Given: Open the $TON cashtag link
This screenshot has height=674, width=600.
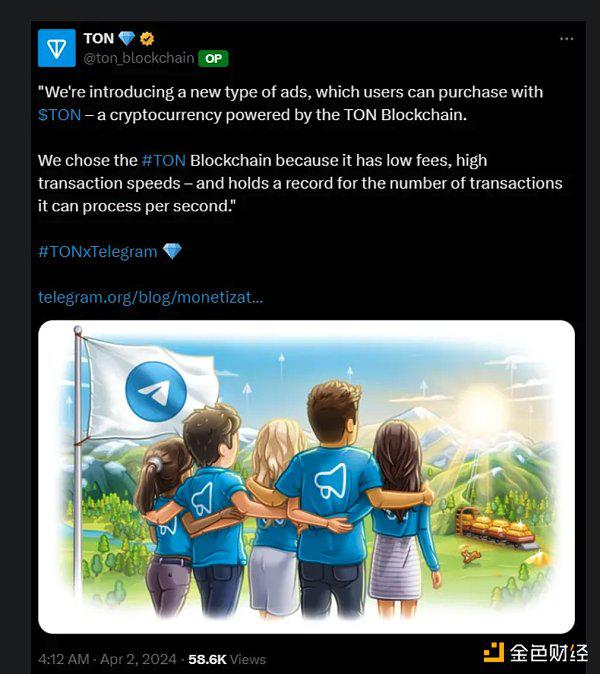Looking at the screenshot, I should point(59,115).
